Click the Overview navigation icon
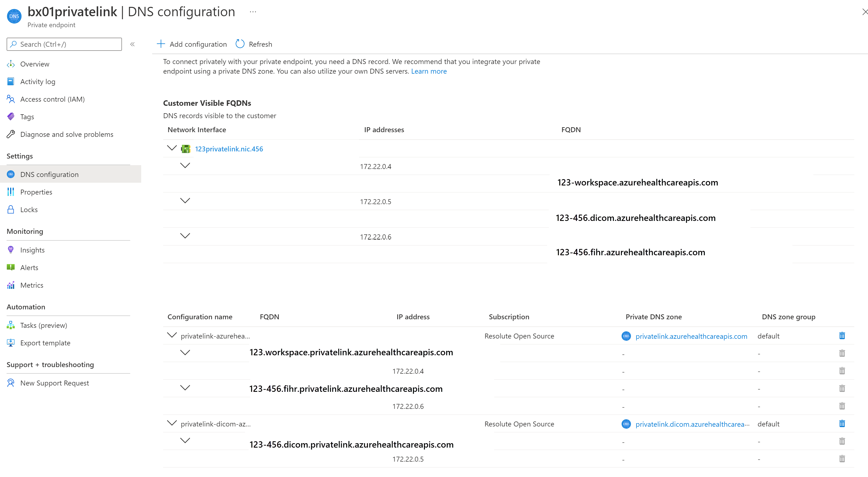This screenshot has width=868, height=477. 11,63
